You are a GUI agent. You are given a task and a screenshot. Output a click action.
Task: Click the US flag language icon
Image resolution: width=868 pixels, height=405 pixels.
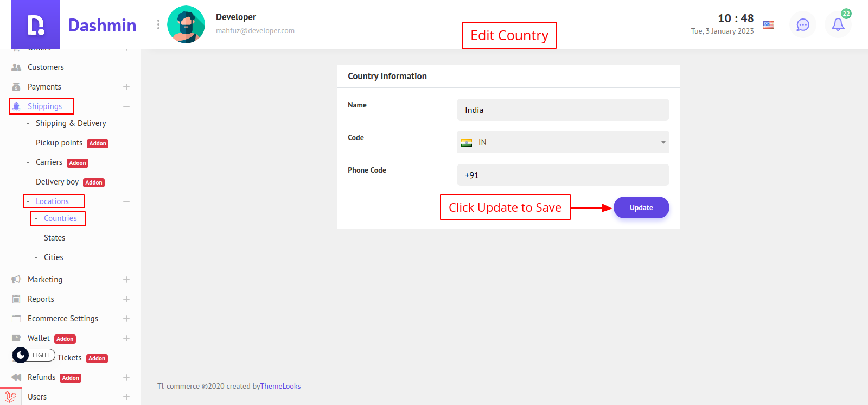(x=769, y=25)
